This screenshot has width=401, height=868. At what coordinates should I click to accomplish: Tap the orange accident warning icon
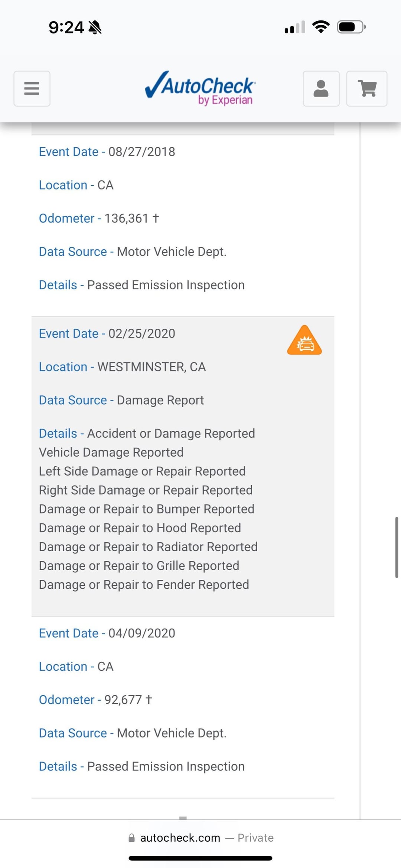point(304,341)
